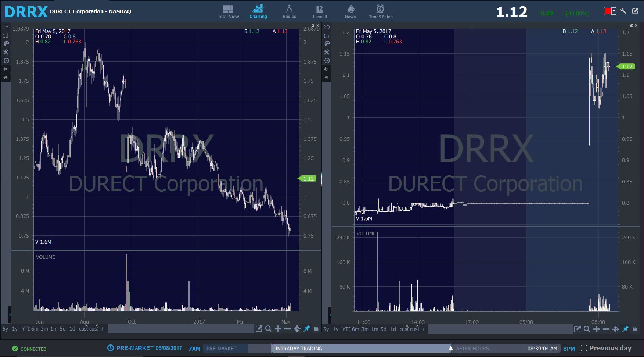Enable crosshair on left chart
644x357 pixels.
(297, 329)
